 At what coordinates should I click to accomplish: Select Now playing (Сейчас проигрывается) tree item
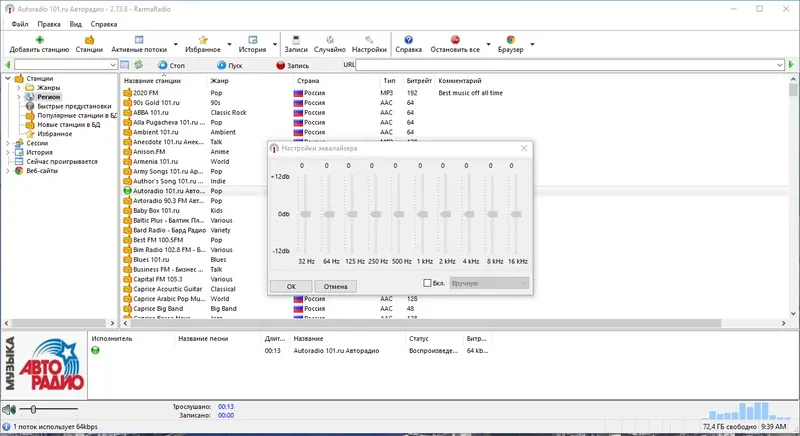point(62,161)
